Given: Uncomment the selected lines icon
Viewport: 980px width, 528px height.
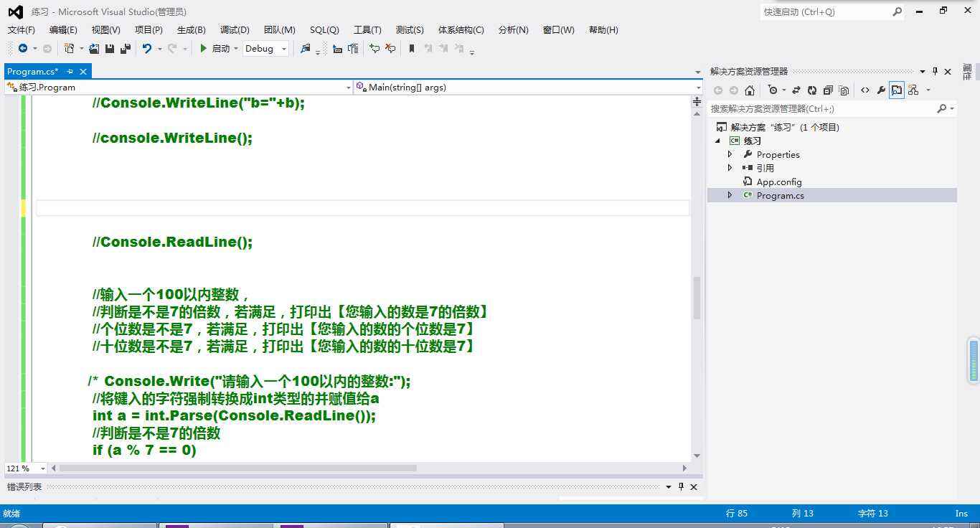Looking at the screenshot, I should (x=390, y=48).
